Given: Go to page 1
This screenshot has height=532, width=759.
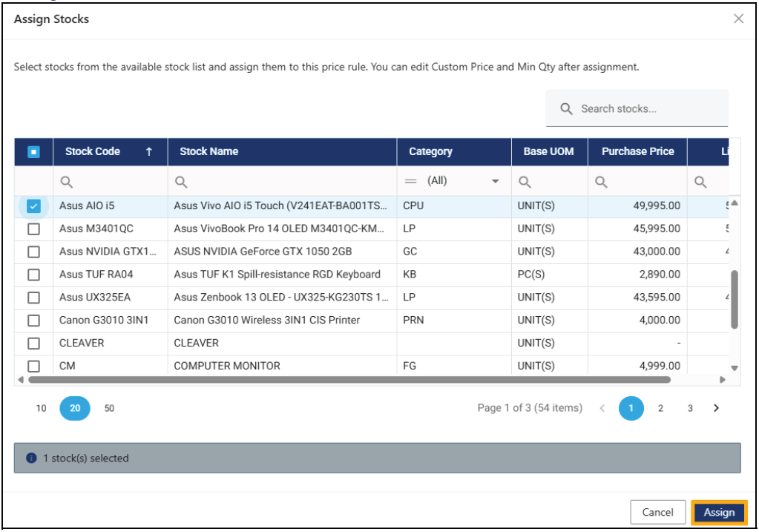Looking at the screenshot, I should coord(631,408).
